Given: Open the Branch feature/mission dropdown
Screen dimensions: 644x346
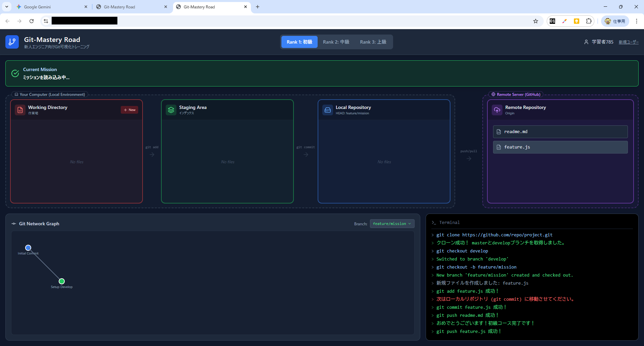Looking at the screenshot, I should 392,224.
